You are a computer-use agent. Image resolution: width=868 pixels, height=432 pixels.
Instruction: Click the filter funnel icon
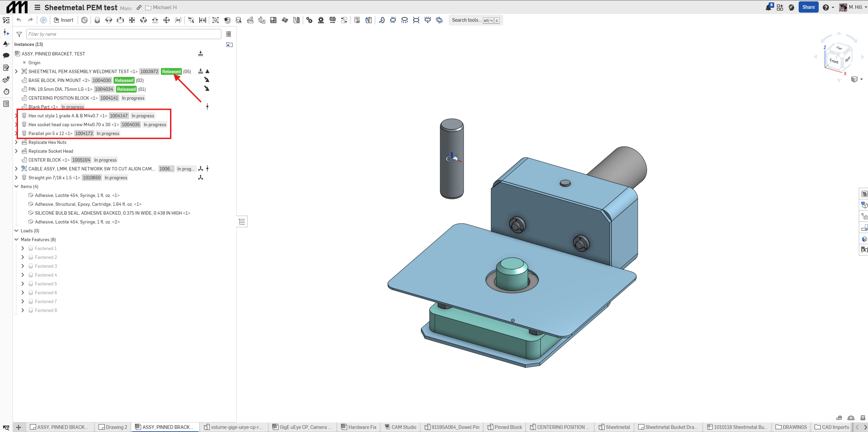click(x=19, y=34)
